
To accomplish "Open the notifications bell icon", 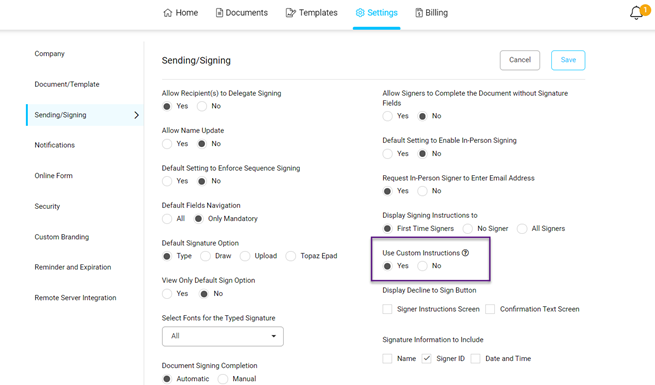I will coord(636,13).
